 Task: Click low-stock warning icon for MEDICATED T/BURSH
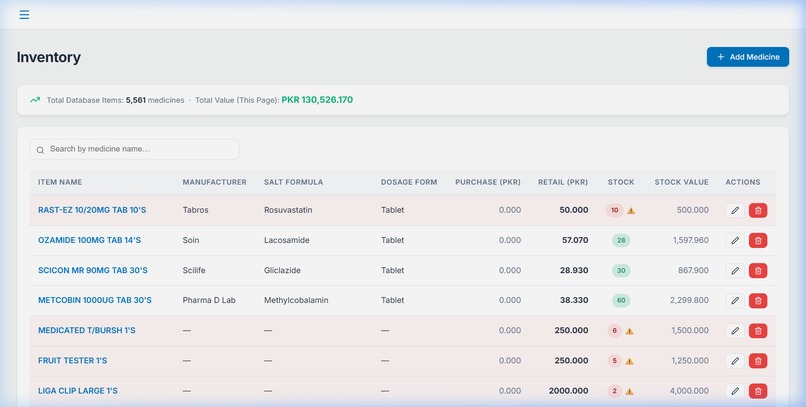tap(629, 331)
